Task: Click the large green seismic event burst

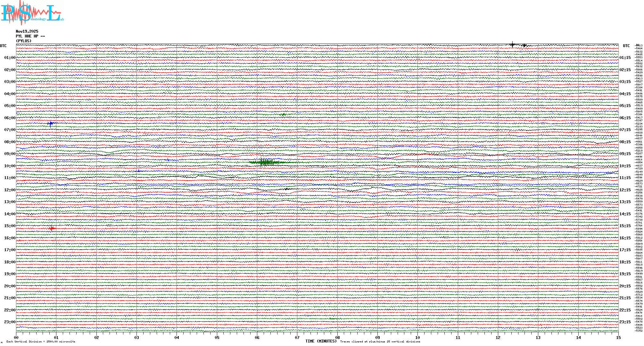Action: coord(267,162)
